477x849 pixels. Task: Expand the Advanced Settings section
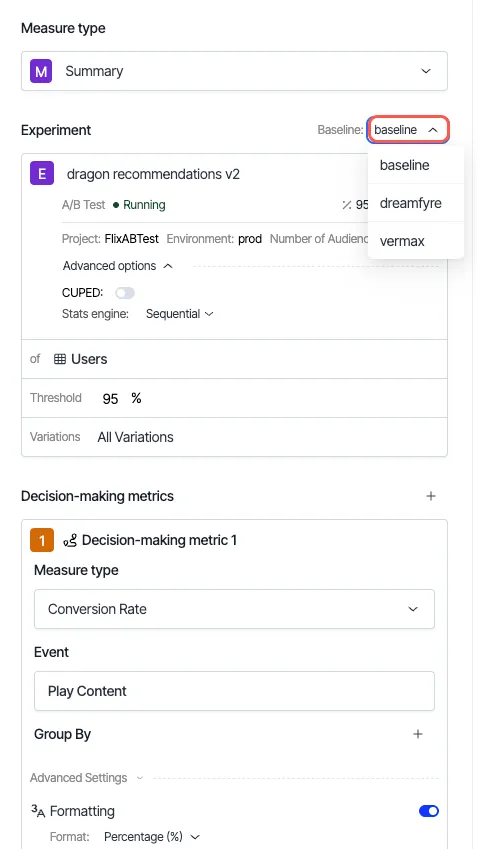point(87,778)
